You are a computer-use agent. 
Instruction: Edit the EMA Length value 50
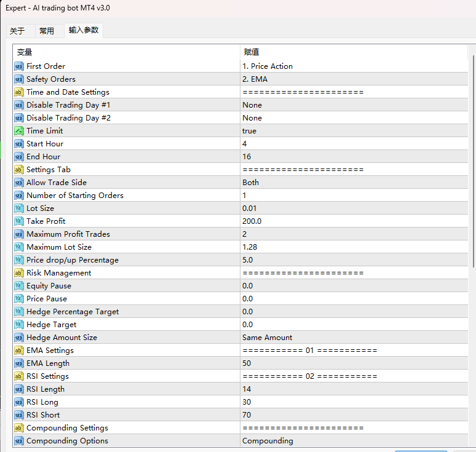(x=354, y=363)
